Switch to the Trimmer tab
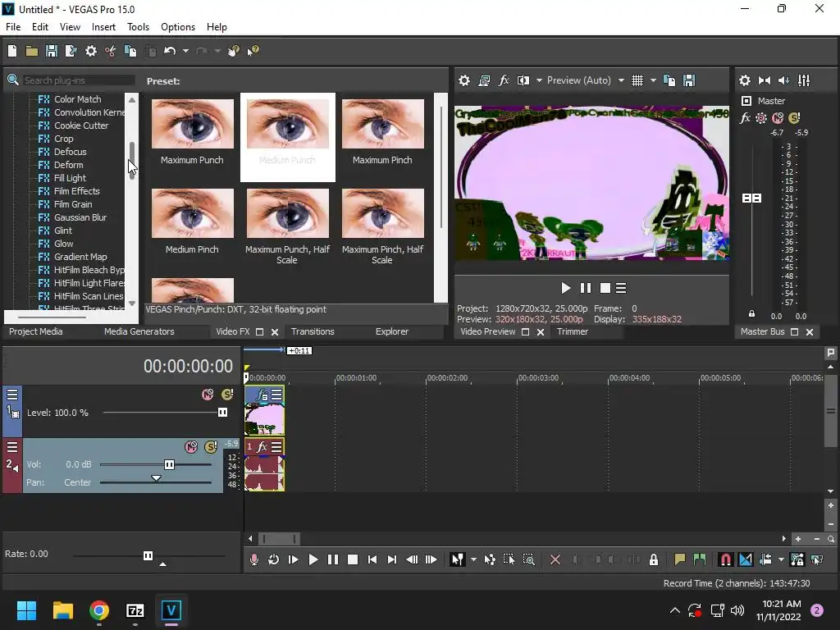840x630 pixels. pyautogui.click(x=572, y=331)
